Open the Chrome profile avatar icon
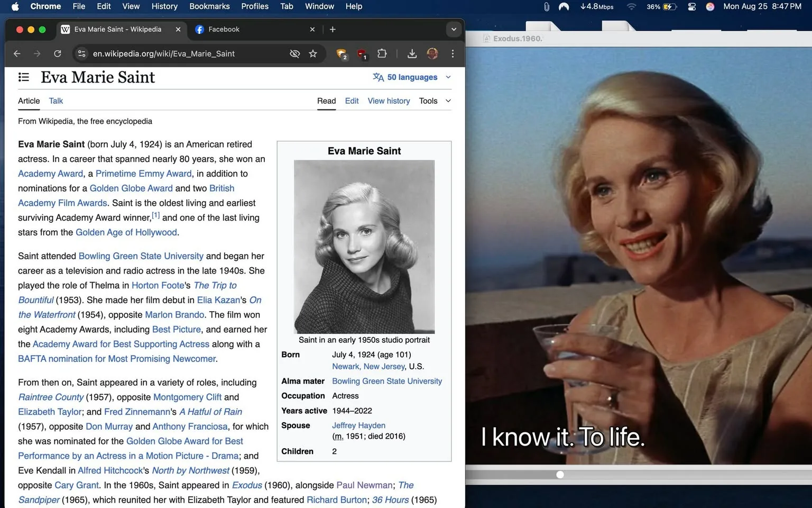The width and height of the screenshot is (812, 508). 432,53
